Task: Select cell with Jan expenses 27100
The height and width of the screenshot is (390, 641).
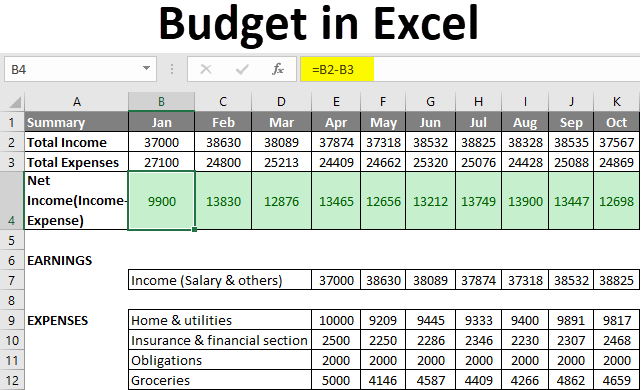Action: click(x=161, y=162)
